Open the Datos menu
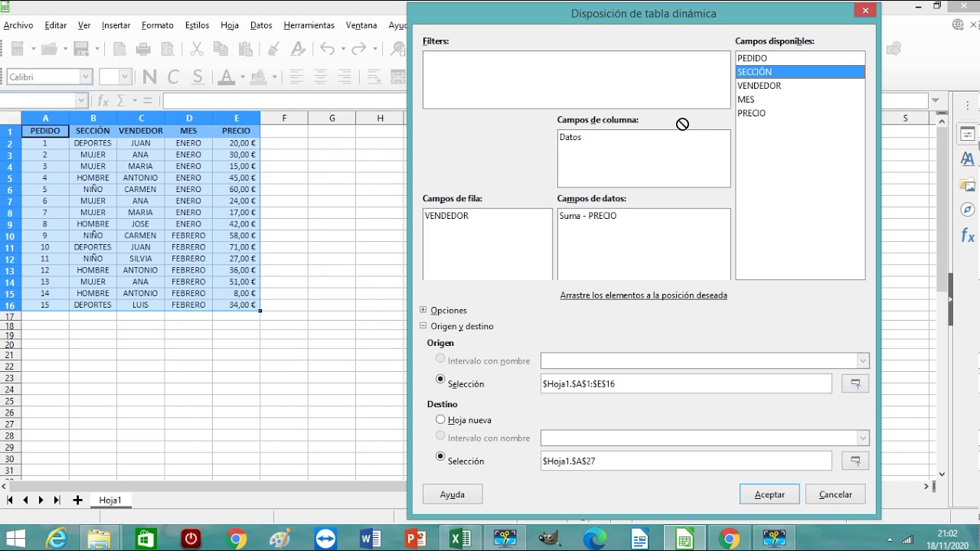 coord(261,25)
